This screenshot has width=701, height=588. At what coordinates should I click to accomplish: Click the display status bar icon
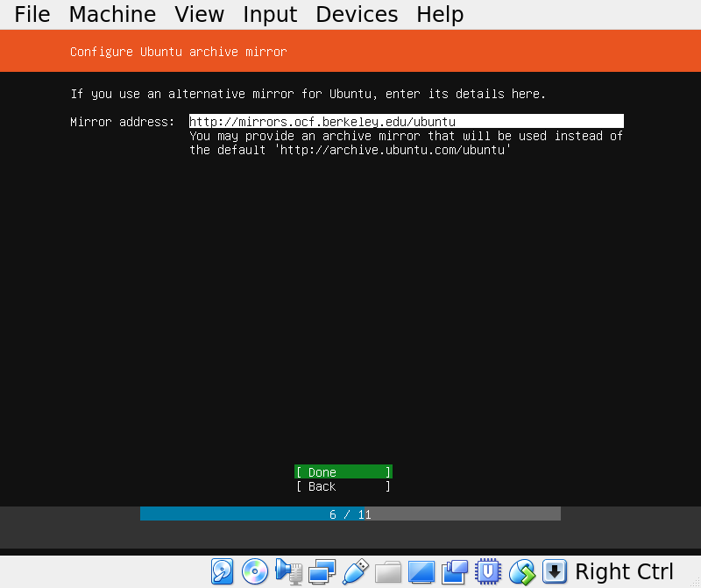click(421, 570)
